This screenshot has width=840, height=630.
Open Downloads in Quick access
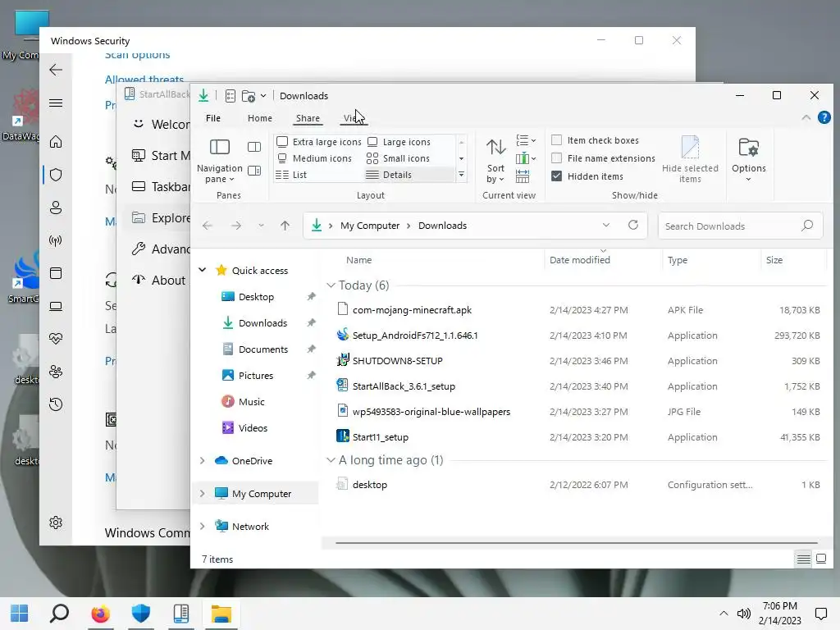263,322
